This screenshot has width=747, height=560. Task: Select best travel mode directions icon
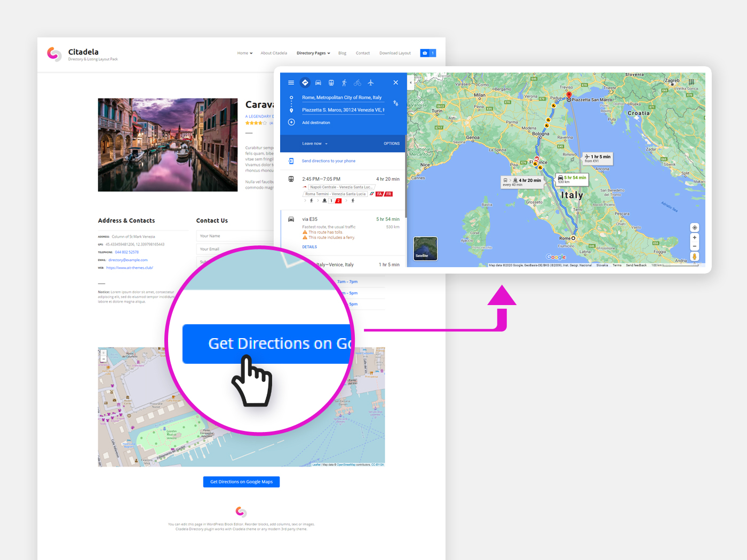click(305, 83)
